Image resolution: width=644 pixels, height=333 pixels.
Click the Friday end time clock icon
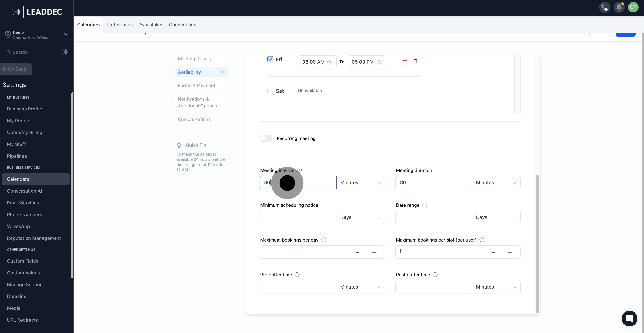coord(379,62)
